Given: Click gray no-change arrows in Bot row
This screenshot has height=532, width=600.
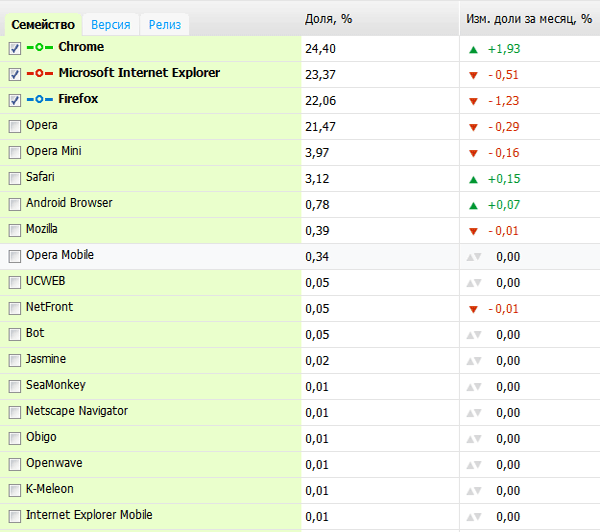Looking at the screenshot, I should pyautogui.click(x=474, y=335).
